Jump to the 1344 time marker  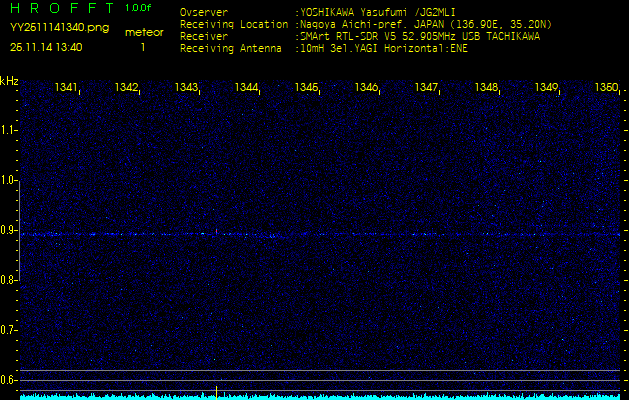(247, 88)
